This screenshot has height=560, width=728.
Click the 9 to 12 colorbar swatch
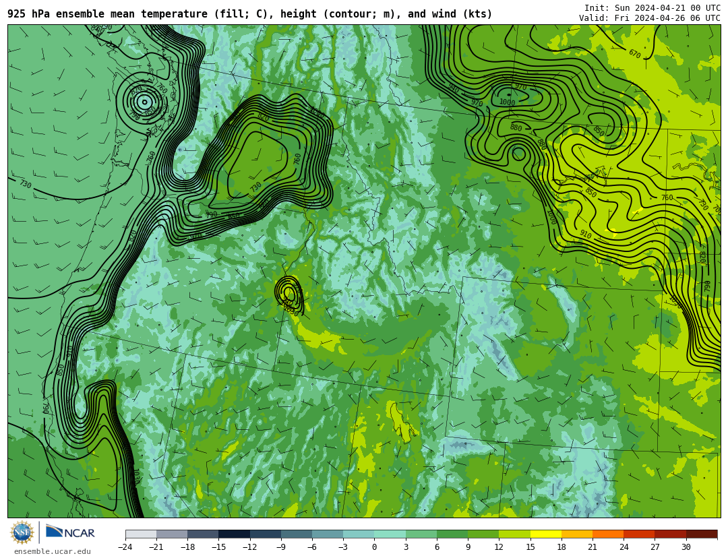point(483,534)
